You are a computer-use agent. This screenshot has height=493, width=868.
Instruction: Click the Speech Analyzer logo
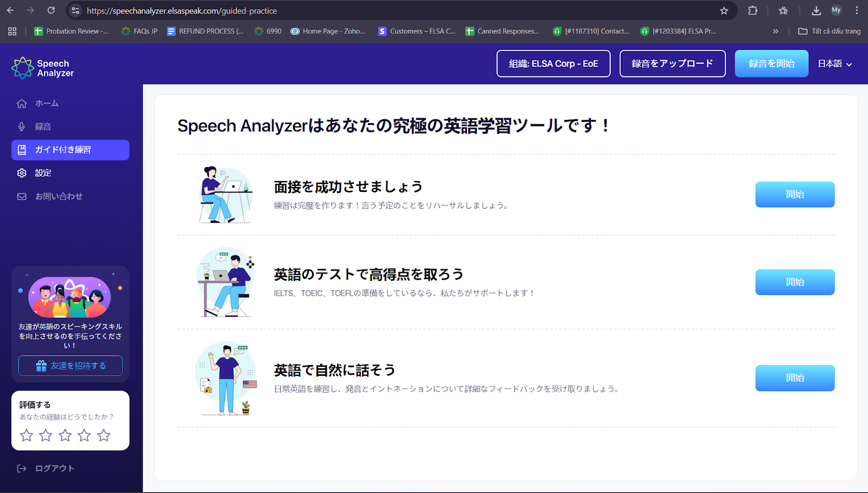point(43,68)
